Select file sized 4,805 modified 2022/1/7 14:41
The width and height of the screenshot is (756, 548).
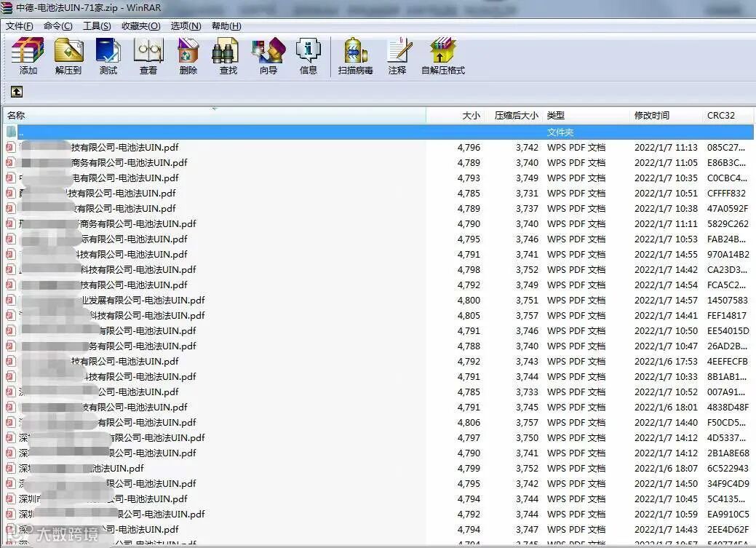(378, 316)
